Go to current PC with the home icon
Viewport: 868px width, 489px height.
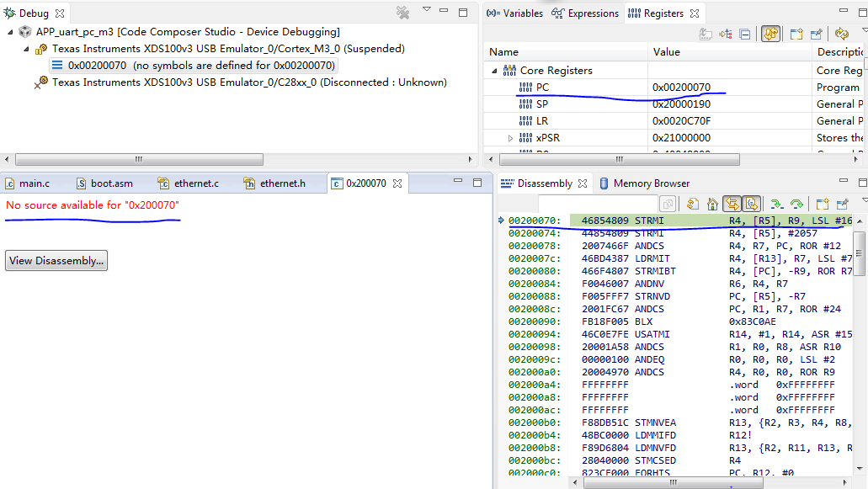pyautogui.click(x=712, y=205)
